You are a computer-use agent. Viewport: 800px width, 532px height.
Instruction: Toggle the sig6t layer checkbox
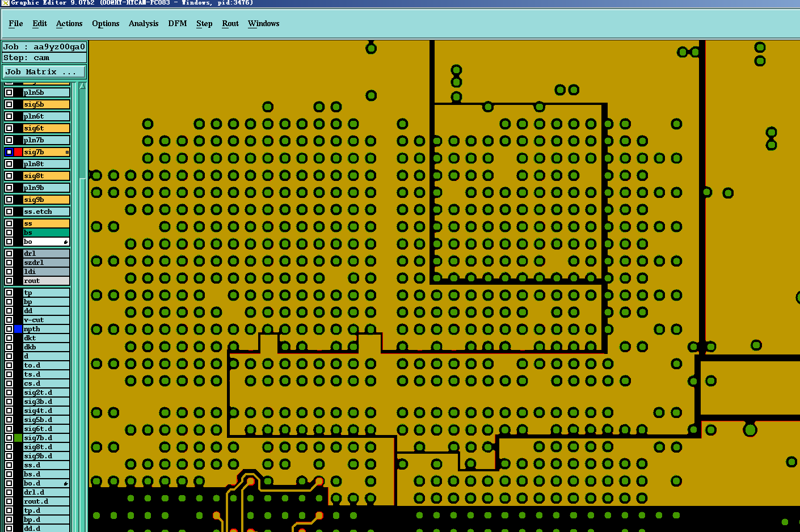(x=9, y=128)
